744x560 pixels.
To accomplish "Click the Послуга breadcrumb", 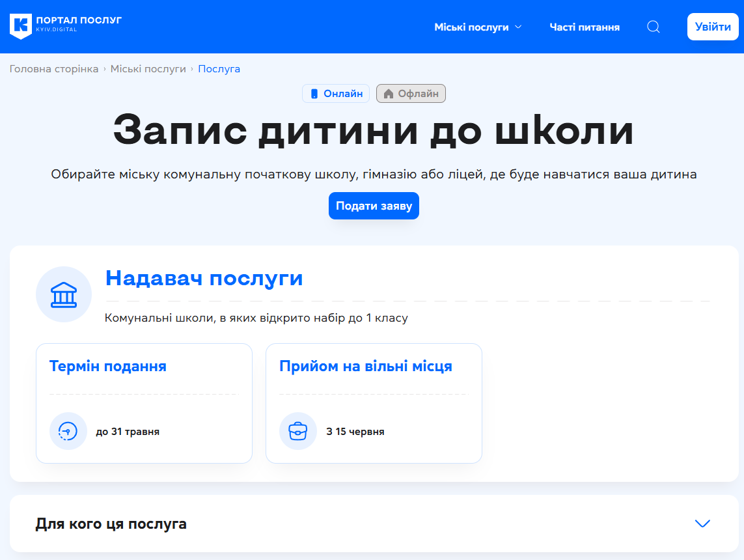I will (x=219, y=69).
